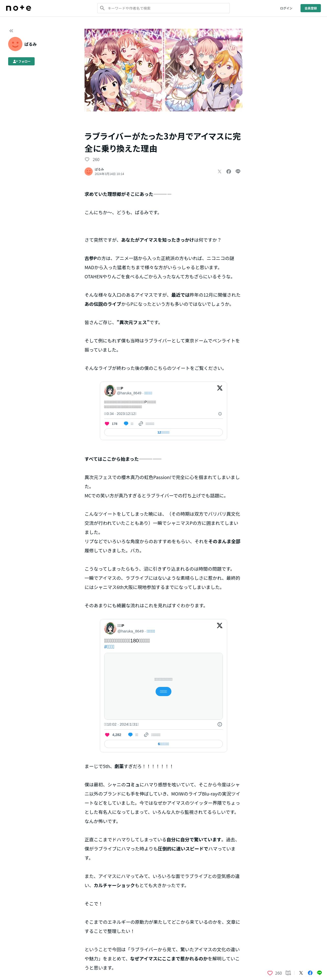Click the info icon on the first tweet
Image resolution: width=327 pixels, height=980 pixels.
220,414
